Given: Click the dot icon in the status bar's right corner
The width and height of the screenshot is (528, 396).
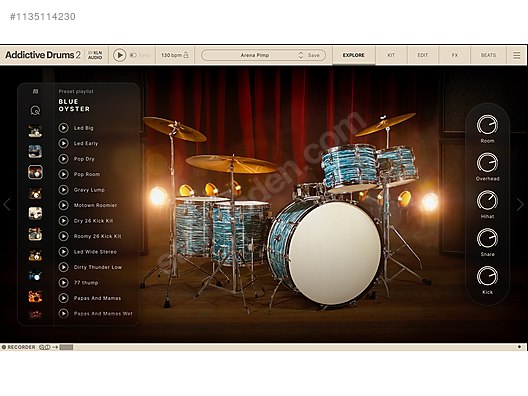Looking at the screenshot, I should point(519,347).
